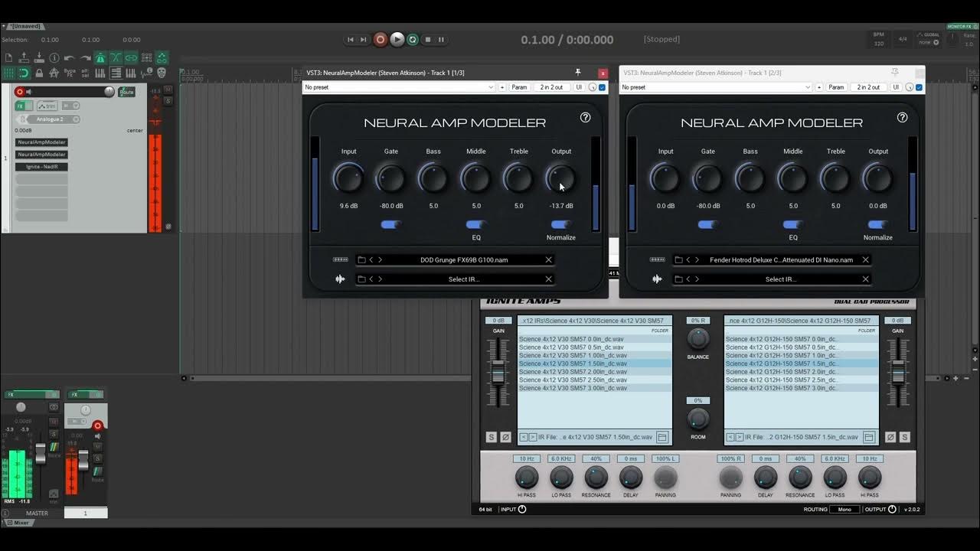Toggle grid lines toolbar icon
980x551 pixels.
pos(8,73)
